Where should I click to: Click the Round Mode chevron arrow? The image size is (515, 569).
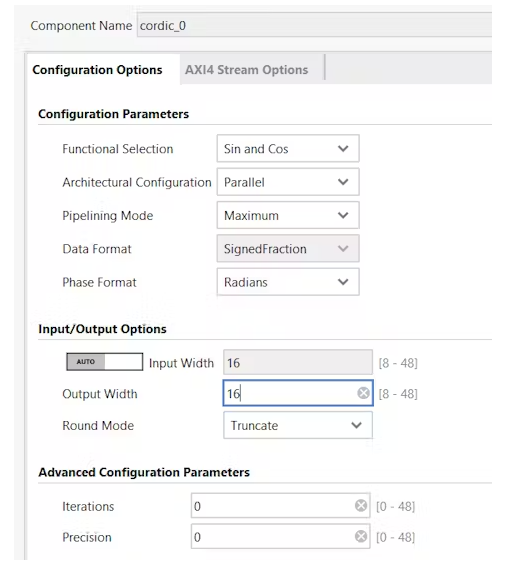[x=356, y=425]
